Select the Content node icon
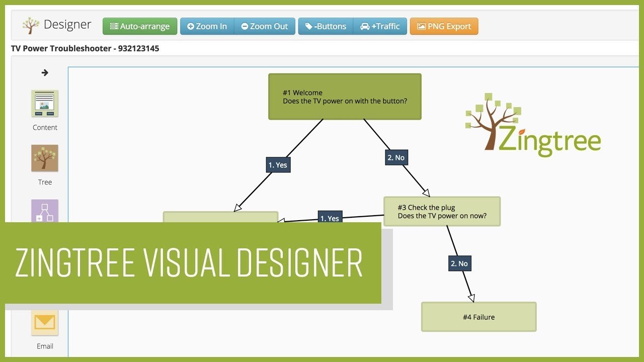 45,104
